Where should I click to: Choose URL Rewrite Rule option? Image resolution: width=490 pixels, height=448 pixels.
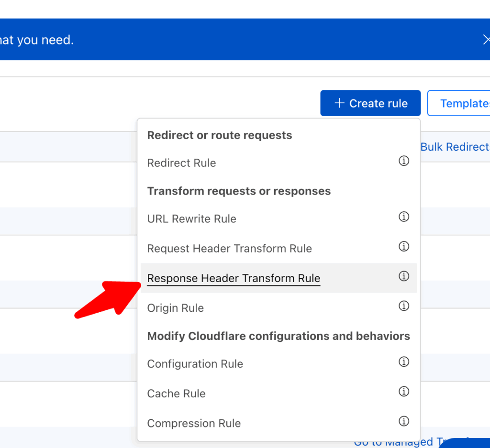(191, 219)
